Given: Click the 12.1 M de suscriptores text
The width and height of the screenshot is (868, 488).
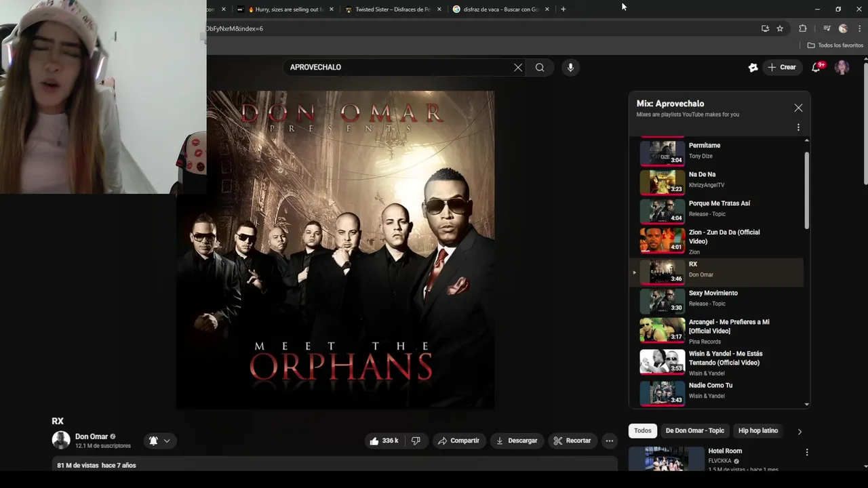Looking at the screenshot, I should [103, 446].
